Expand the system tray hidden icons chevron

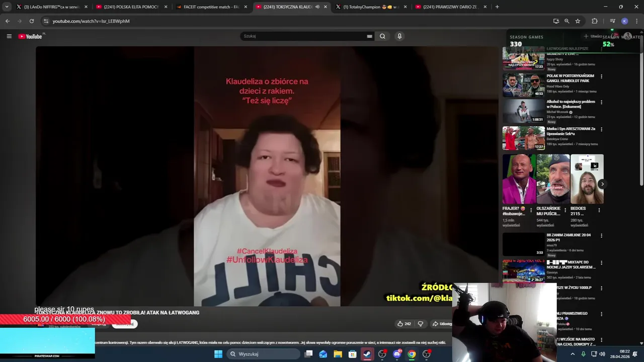click(x=573, y=354)
